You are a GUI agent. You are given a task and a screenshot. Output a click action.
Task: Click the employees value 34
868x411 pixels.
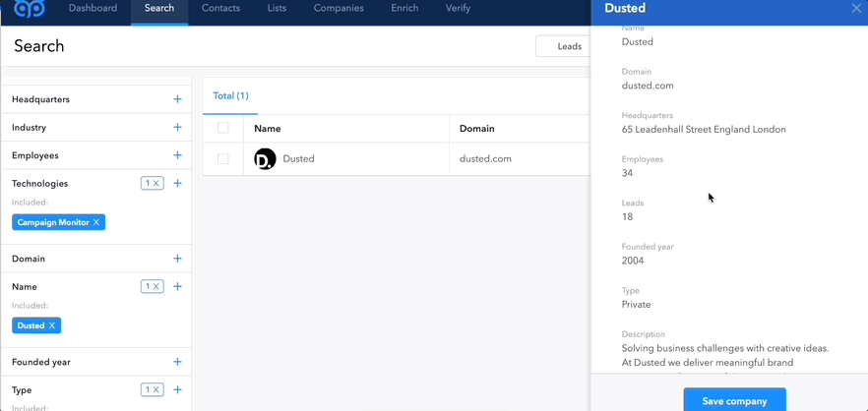click(x=627, y=173)
